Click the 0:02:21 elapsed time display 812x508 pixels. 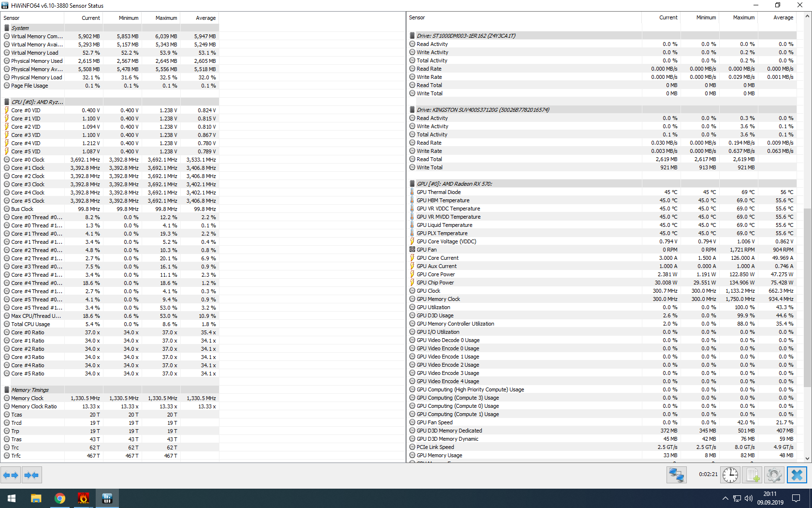pyautogui.click(x=708, y=475)
